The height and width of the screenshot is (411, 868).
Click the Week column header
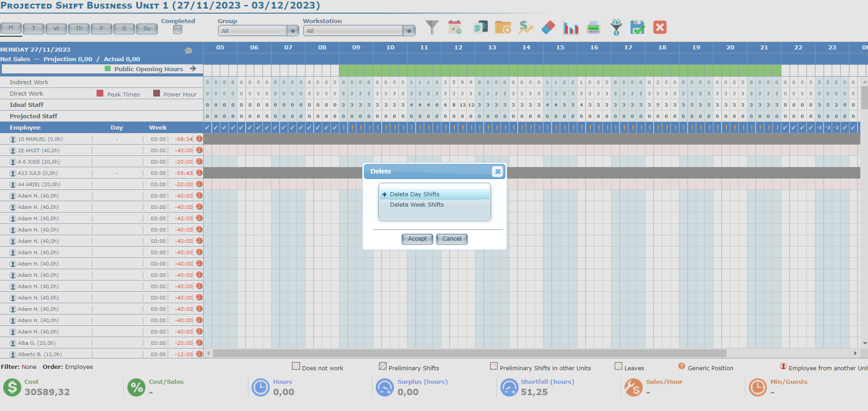tap(158, 127)
